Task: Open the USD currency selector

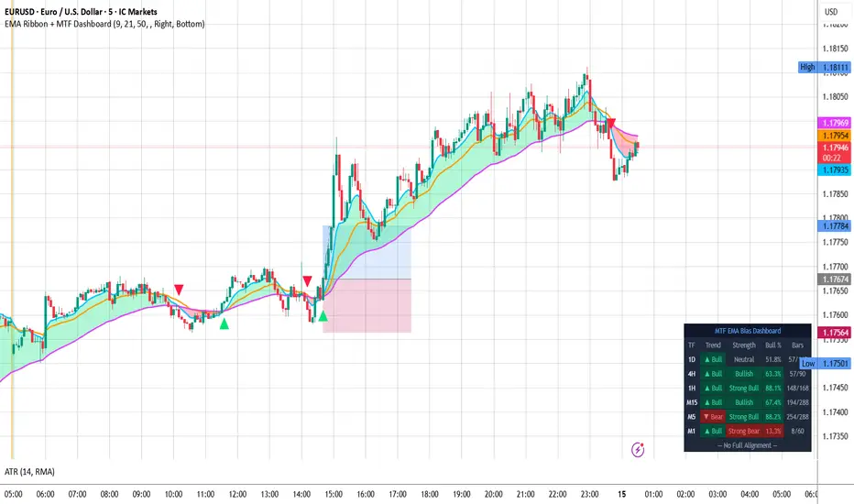Action: tap(831, 11)
